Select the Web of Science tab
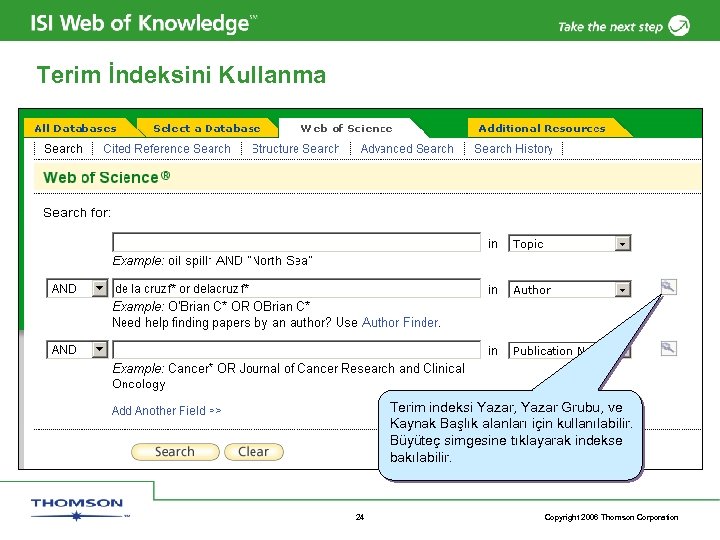The width and height of the screenshot is (720, 540). coord(347,128)
